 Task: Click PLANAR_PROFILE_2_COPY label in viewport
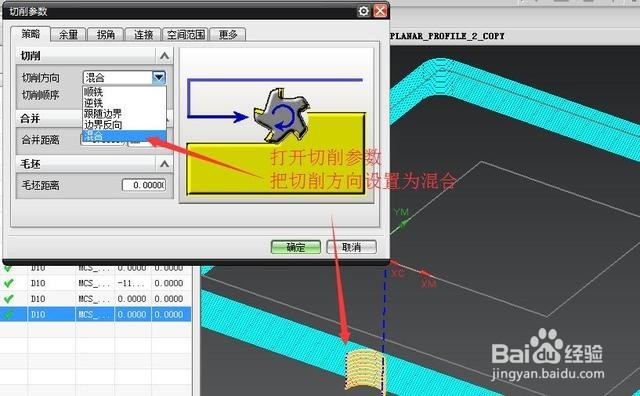(447, 36)
